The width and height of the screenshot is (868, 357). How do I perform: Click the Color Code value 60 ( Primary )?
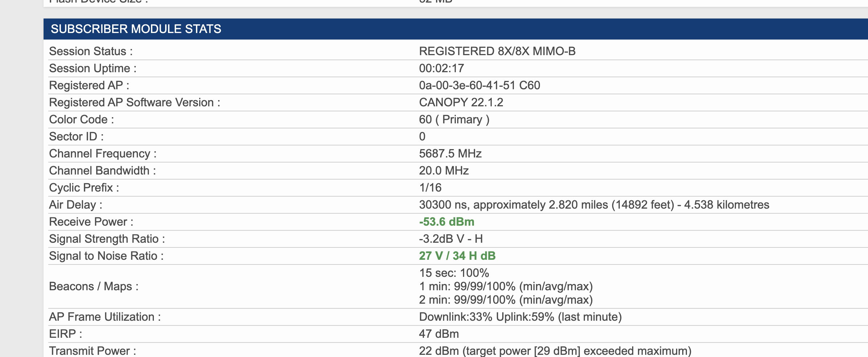click(454, 119)
